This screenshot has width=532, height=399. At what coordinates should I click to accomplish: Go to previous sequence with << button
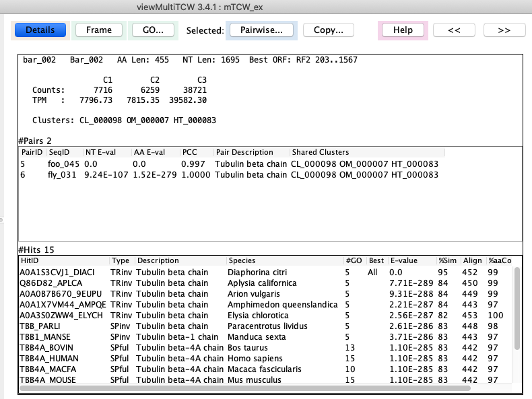point(454,30)
